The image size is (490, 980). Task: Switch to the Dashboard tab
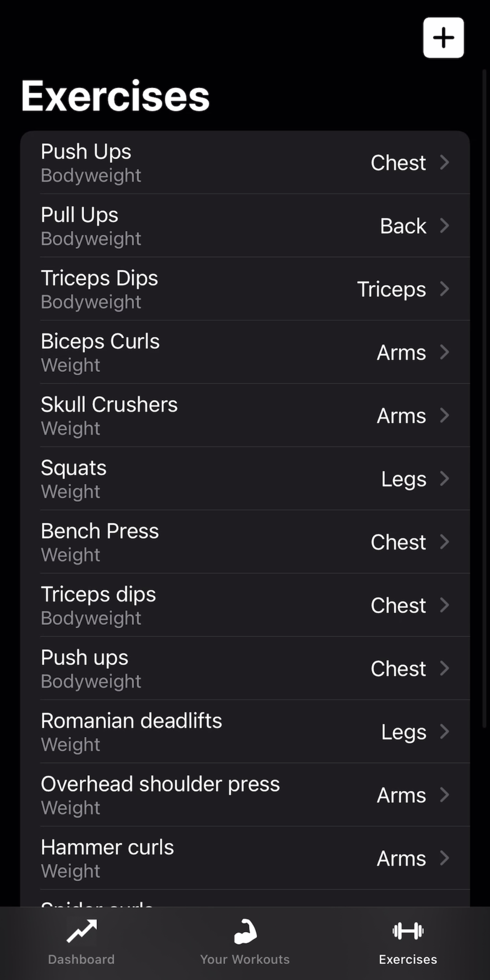click(x=81, y=945)
